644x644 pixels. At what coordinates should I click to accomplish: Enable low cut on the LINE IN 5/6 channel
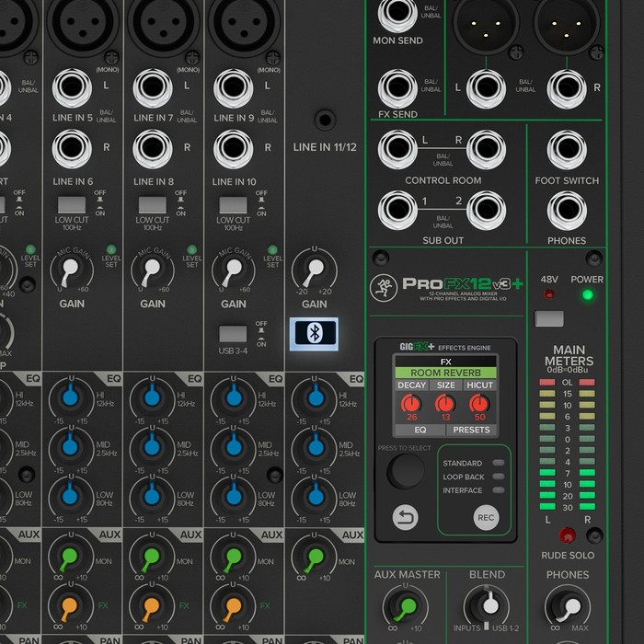pos(72,204)
